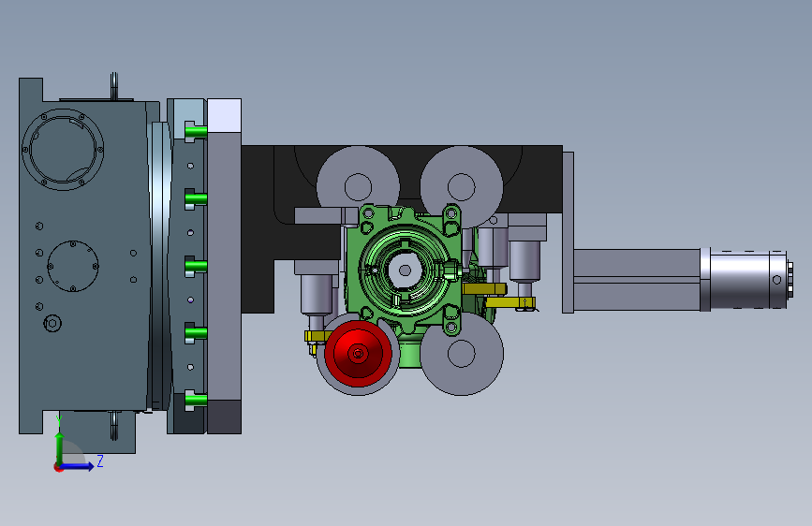The height and width of the screenshot is (526, 812).
Task: Select the white block atop mounting plate
Action: (224, 115)
